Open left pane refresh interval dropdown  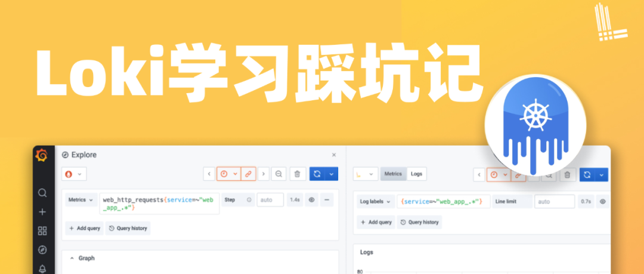pyautogui.click(x=332, y=174)
